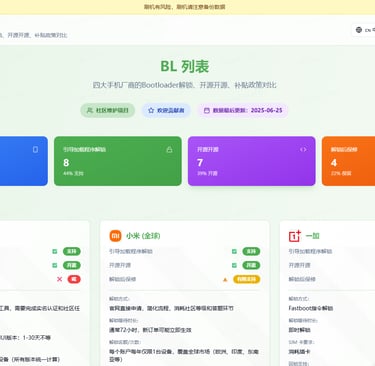
Task: Click the code brackets icon on purple card
Action: pos(303,149)
